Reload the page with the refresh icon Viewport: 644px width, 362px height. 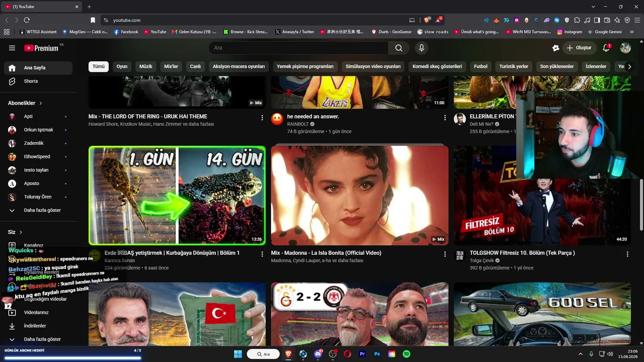pos(27,20)
